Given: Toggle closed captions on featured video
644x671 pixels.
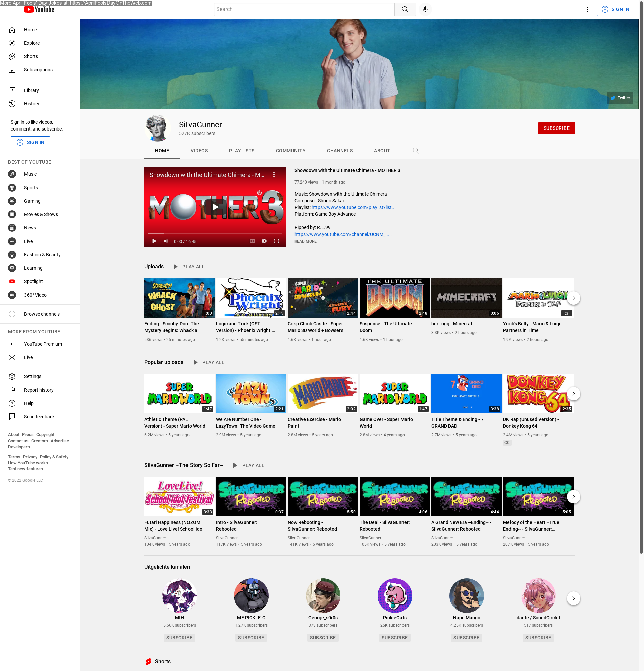Looking at the screenshot, I should click(252, 241).
